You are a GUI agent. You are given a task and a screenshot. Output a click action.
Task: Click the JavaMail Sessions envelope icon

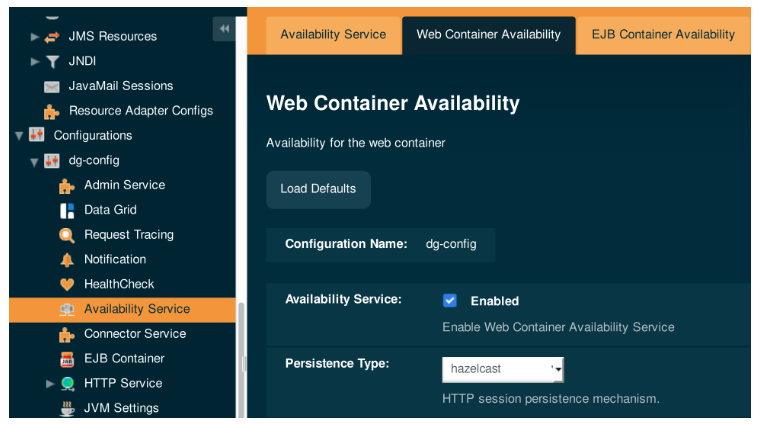click(x=52, y=87)
